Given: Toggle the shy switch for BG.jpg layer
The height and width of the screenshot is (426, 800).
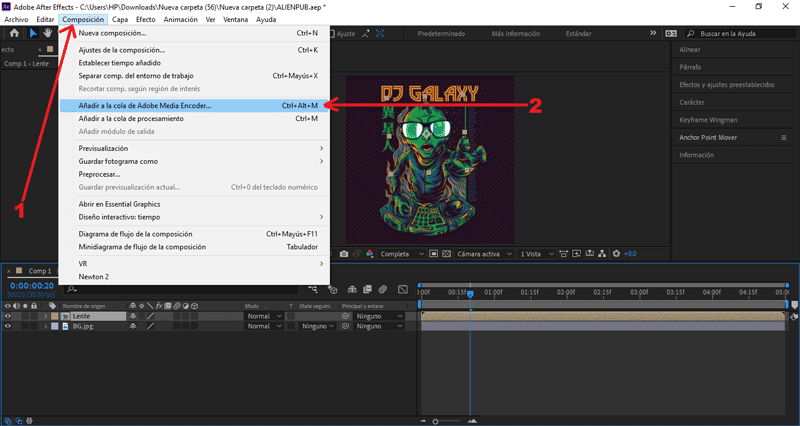Looking at the screenshot, I should click(133, 326).
